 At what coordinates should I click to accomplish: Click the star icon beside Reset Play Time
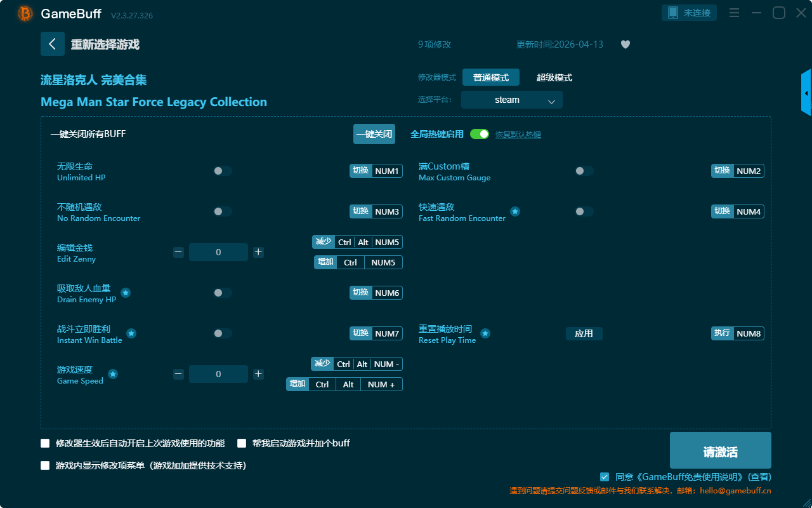pos(485,333)
